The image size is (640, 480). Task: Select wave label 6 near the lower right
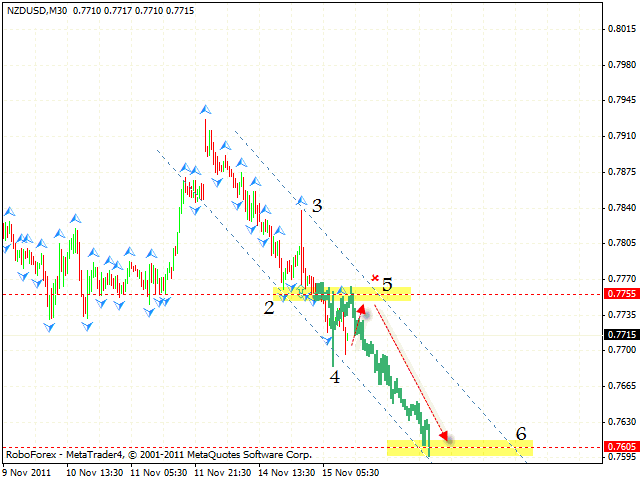[520, 434]
